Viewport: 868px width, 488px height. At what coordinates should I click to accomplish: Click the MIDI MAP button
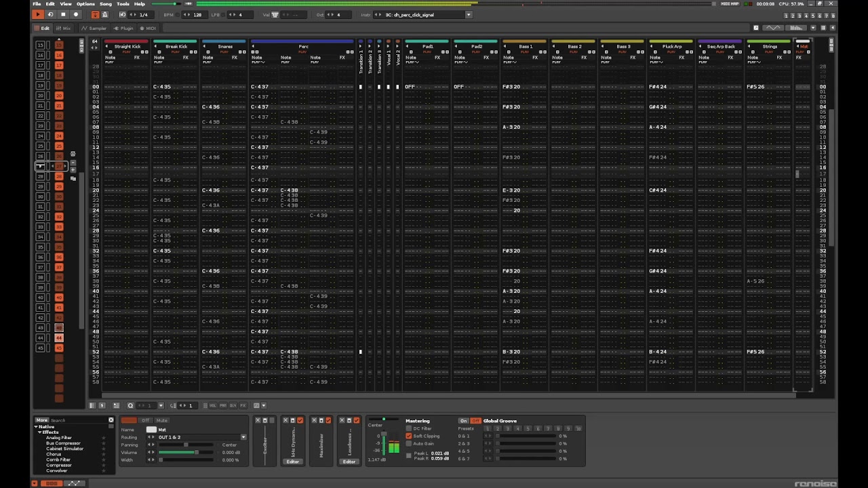pyautogui.click(x=730, y=4)
